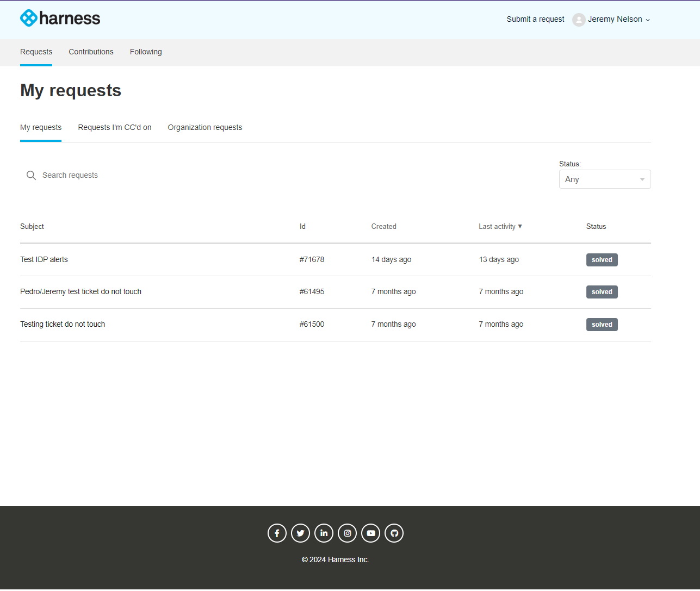
Task: Switch to the Contributions tab
Action: (91, 52)
